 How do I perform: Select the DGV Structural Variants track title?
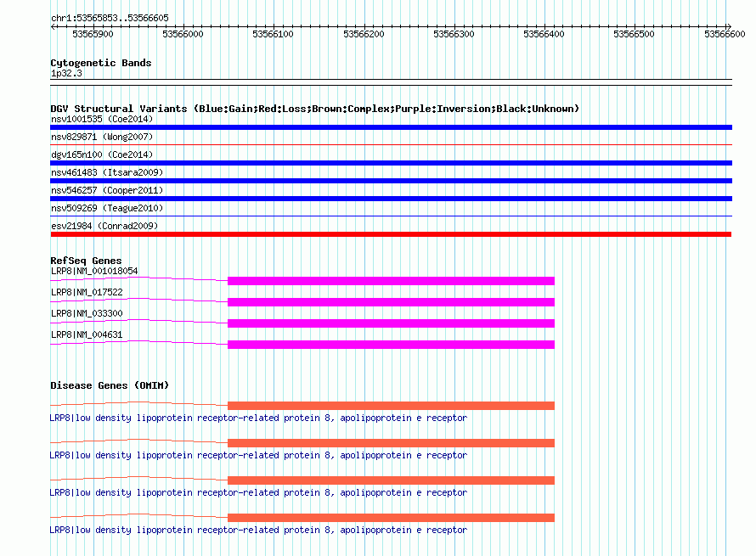pyautogui.click(x=315, y=109)
